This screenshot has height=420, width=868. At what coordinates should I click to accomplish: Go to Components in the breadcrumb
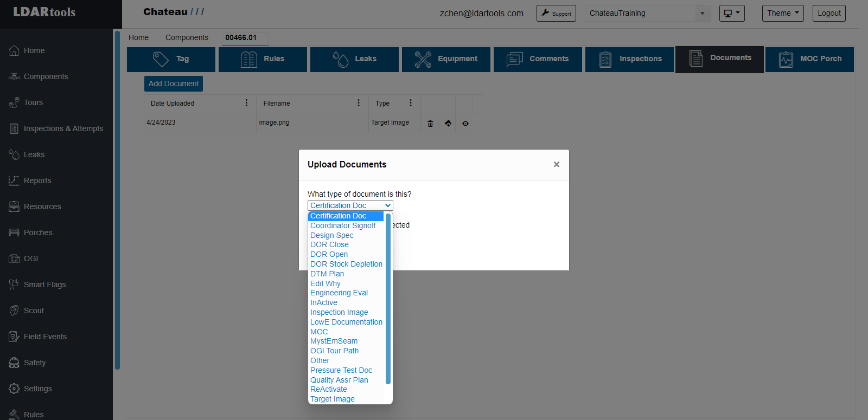(x=187, y=37)
